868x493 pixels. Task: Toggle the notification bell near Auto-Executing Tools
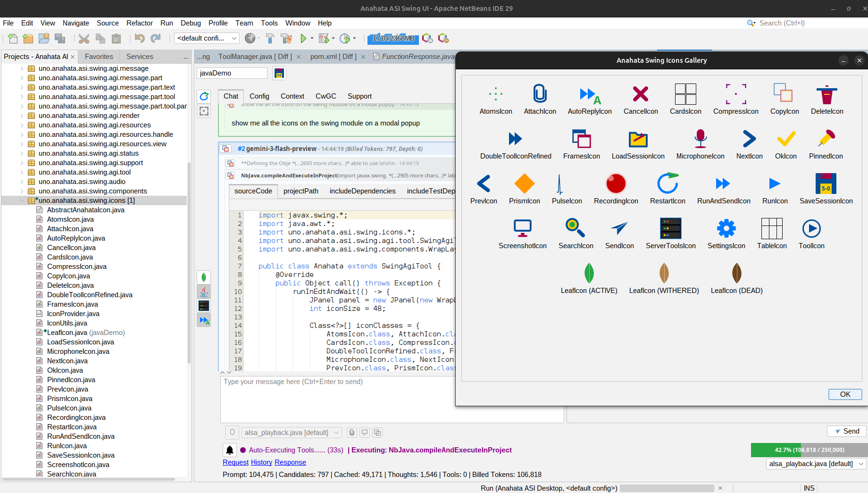click(x=230, y=450)
